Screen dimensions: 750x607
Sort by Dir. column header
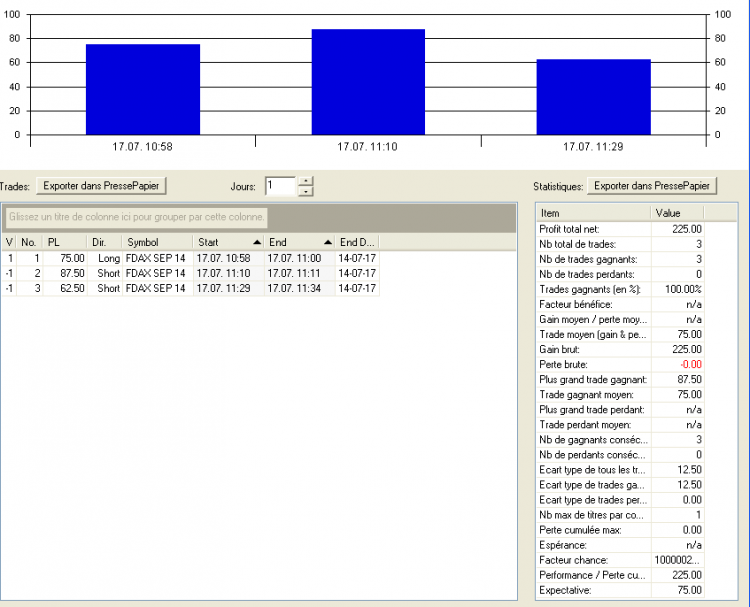104,243
